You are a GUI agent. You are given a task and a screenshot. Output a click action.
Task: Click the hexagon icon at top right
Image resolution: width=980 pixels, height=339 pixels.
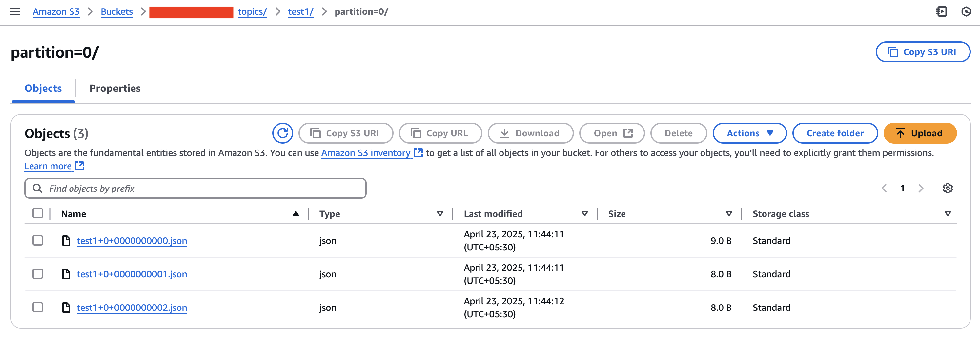(966, 12)
